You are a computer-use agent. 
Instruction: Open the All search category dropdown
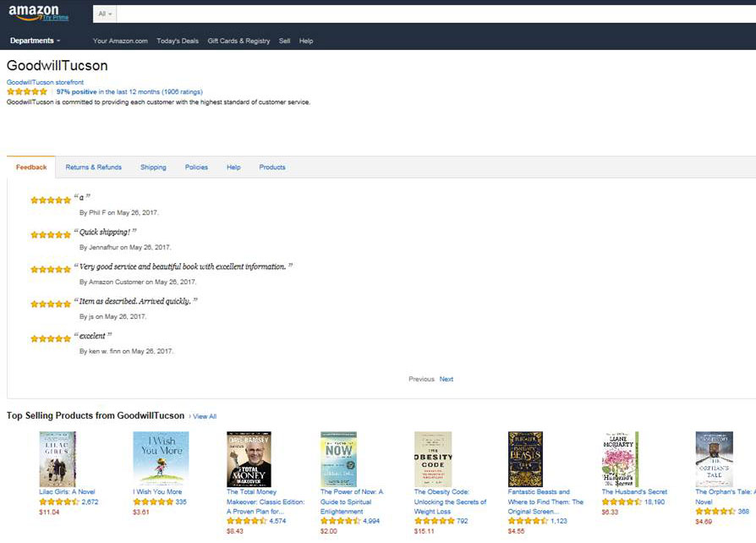105,14
